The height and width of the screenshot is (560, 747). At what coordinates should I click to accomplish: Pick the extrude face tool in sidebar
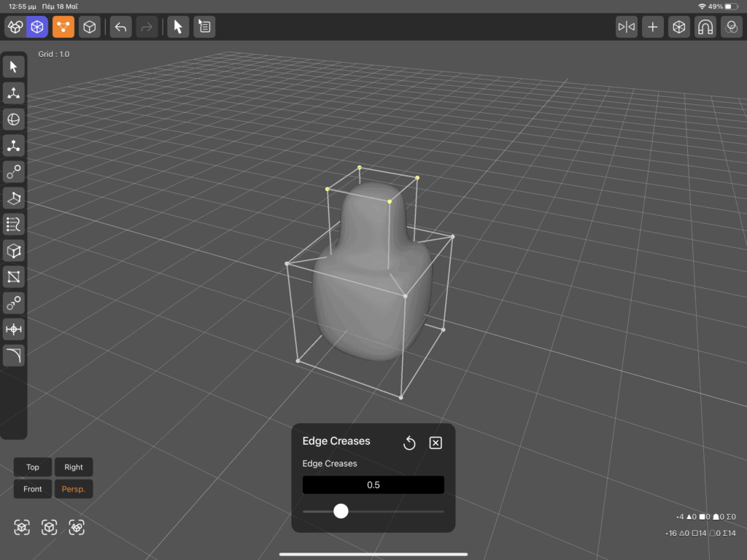pos(13,198)
